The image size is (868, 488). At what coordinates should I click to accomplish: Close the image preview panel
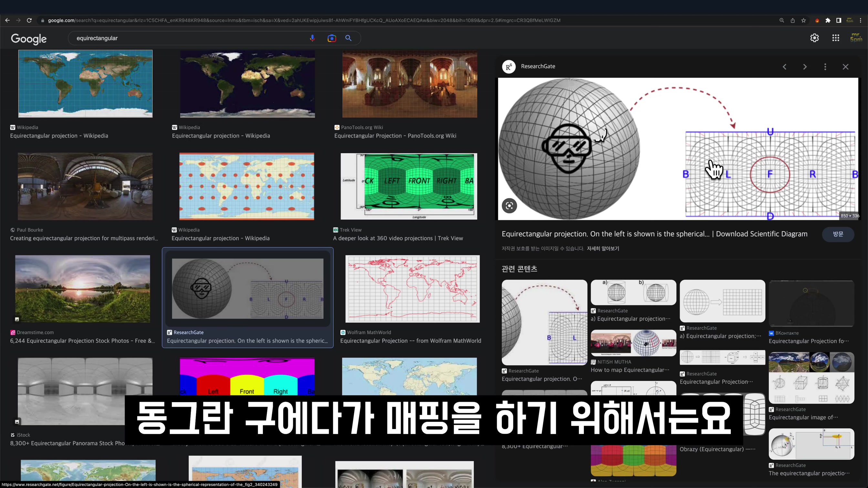[845, 67]
